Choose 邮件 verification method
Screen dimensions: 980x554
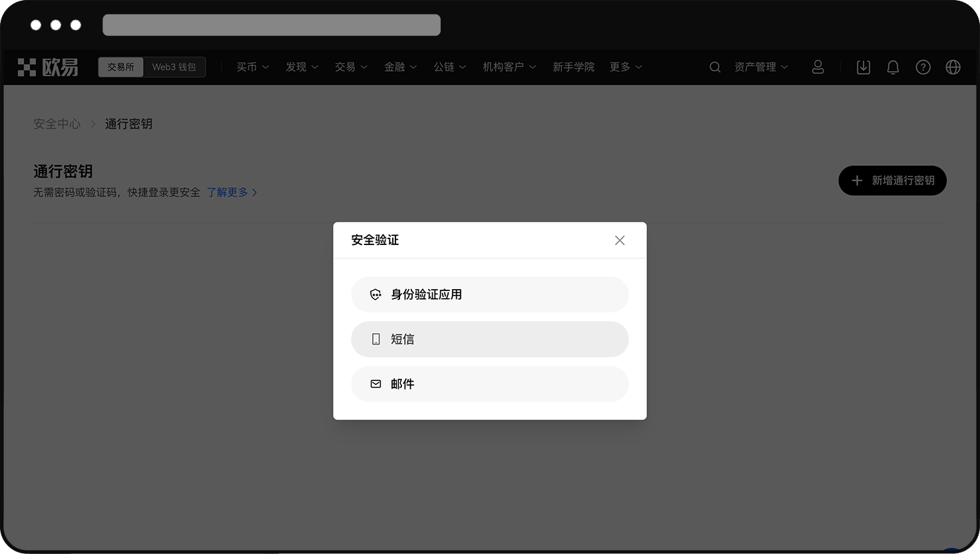point(489,384)
